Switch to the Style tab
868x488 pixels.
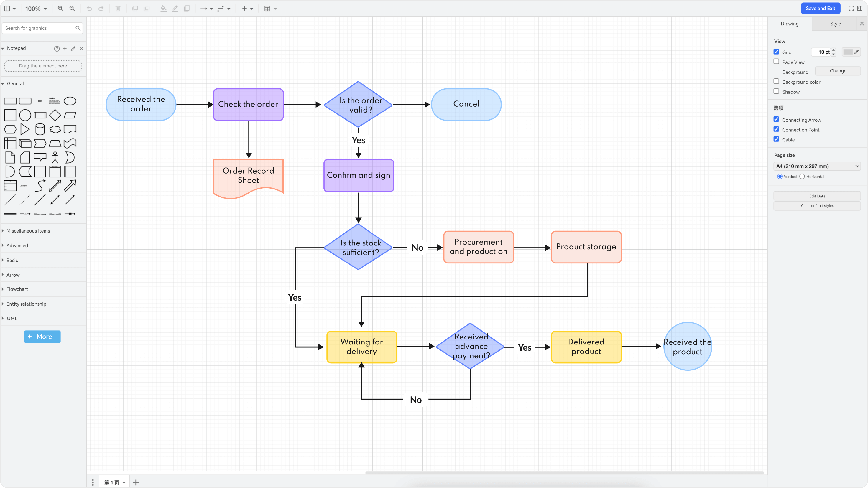click(836, 24)
